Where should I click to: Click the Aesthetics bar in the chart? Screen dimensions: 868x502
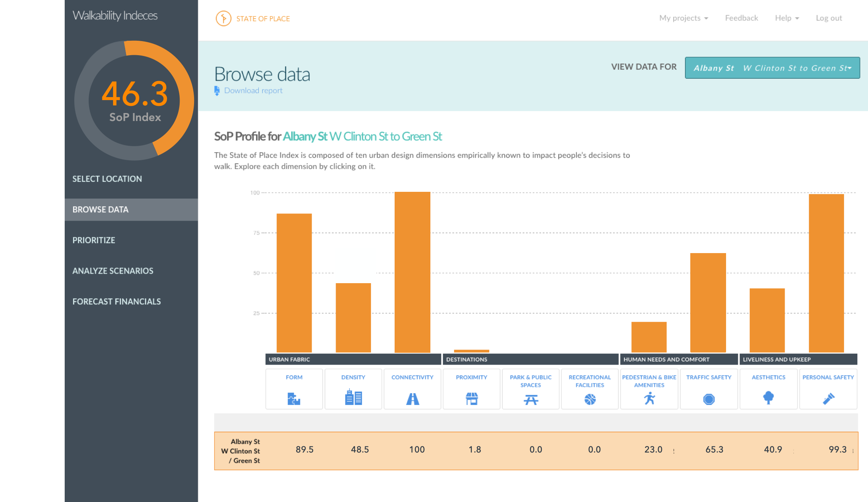click(x=767, y=320)
